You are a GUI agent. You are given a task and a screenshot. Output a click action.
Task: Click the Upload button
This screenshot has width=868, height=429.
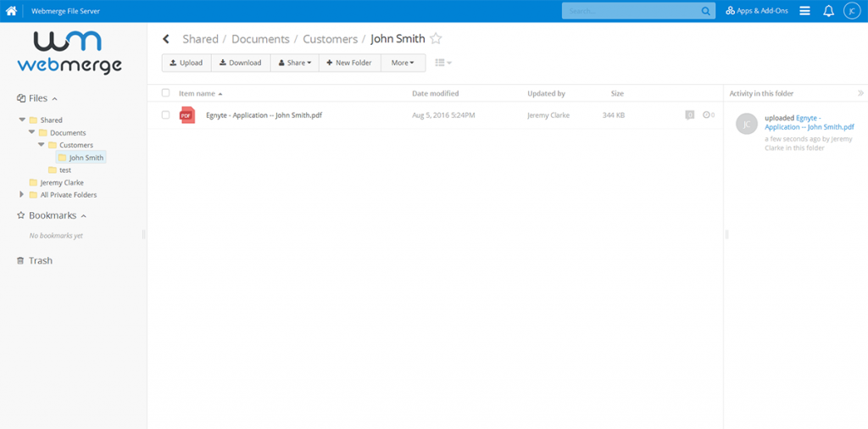click(186, 63)
